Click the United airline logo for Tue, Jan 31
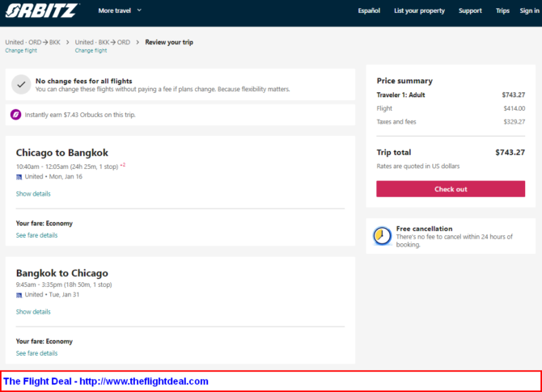This screenshot has width=542, height=392. [x=19, y=295]
